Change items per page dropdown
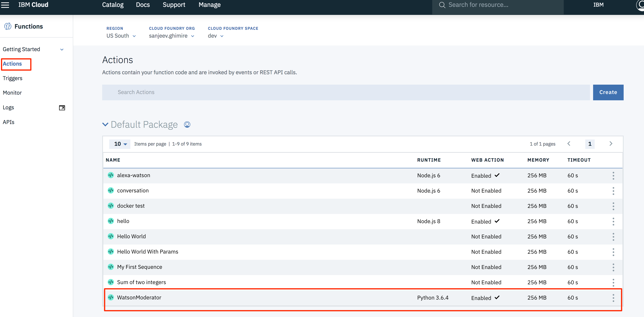Viewport: 644px width, 317px height. pyautogui.click(x=120, y=144)
